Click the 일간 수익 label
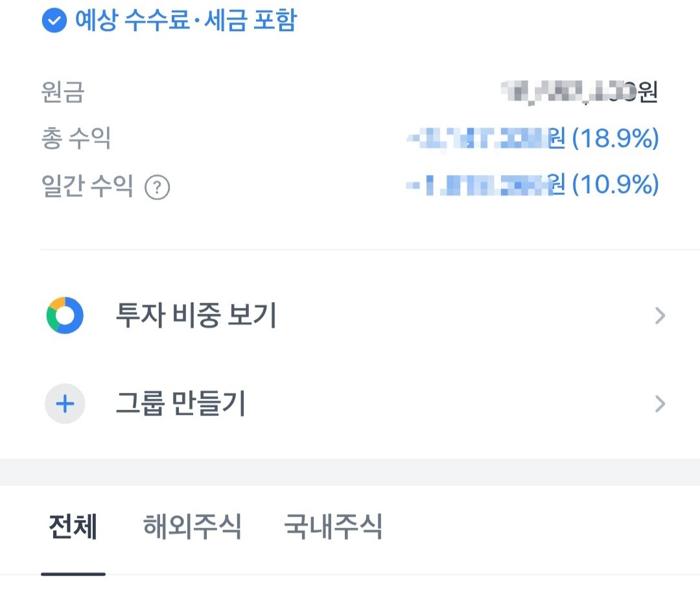This screenshot has width=700, height=590. point(87,185)
